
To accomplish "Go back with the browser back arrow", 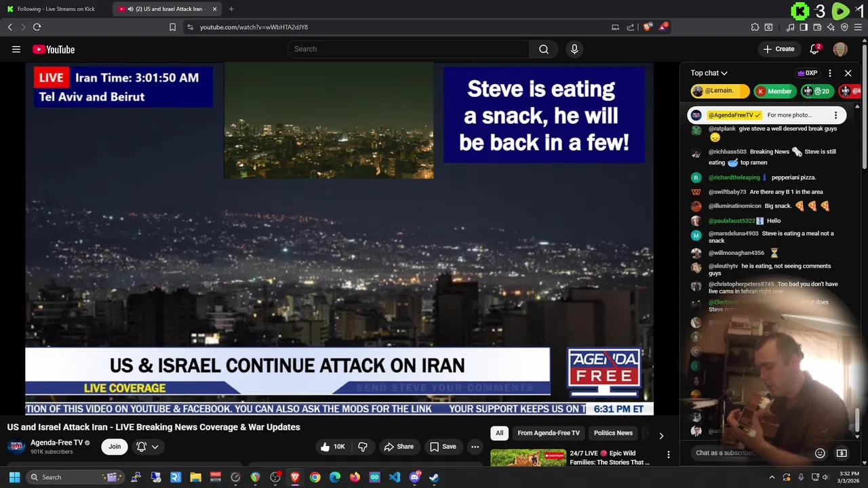I will (10, 27).
